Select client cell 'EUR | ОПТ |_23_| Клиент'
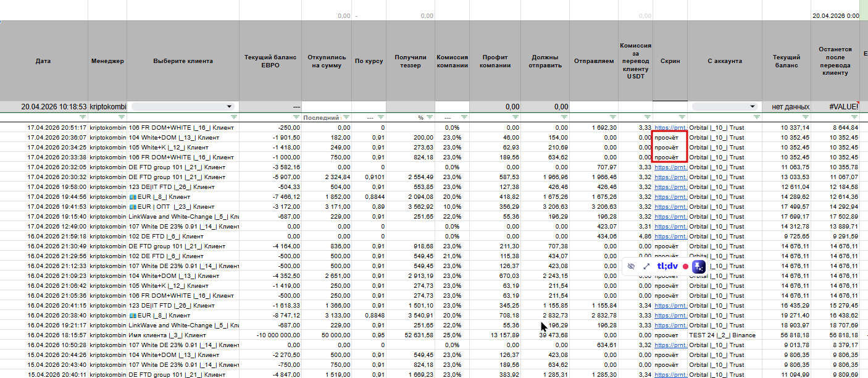 click(183, 206)
